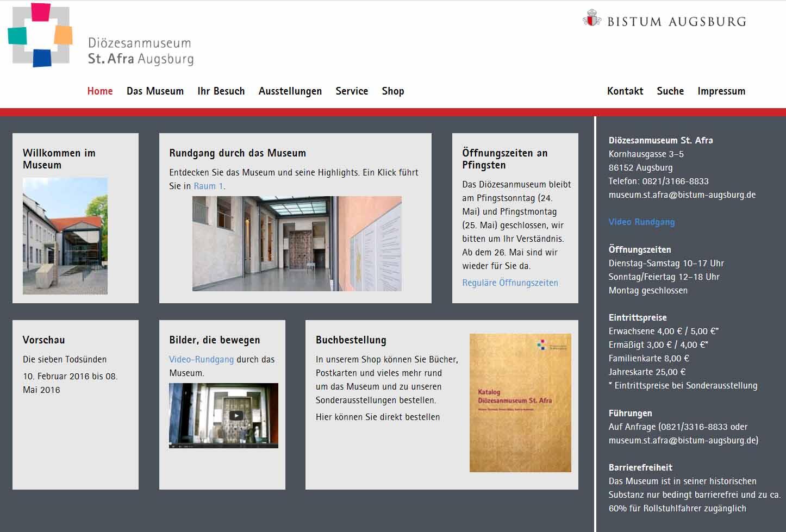Visit the Shop page from navigation
This screenshot has height=532, width=786.
point(392,91)
